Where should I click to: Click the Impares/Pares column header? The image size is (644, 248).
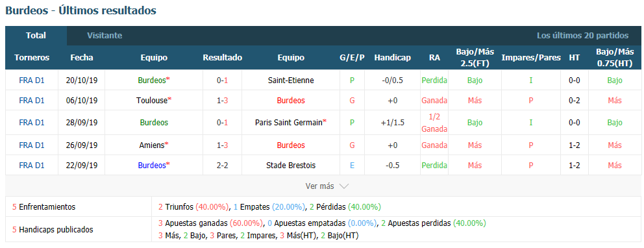tap(530, 58)
